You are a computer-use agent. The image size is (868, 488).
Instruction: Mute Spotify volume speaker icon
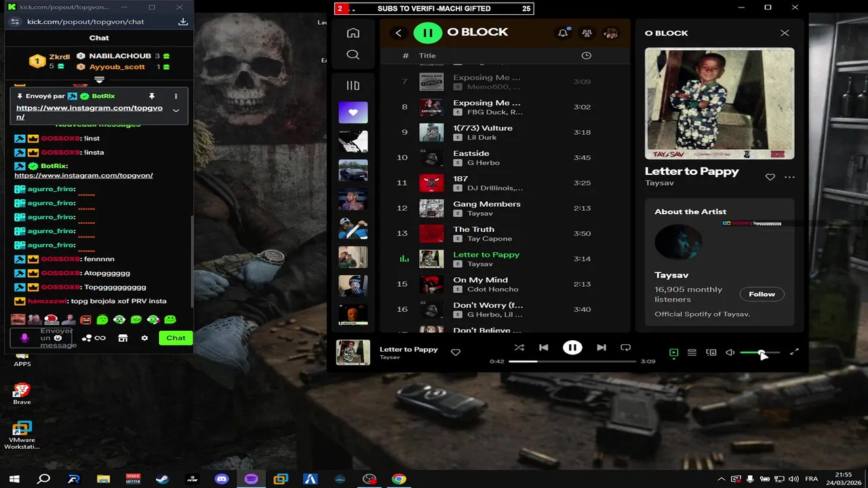pyautogui.click(x=730, y=352)
